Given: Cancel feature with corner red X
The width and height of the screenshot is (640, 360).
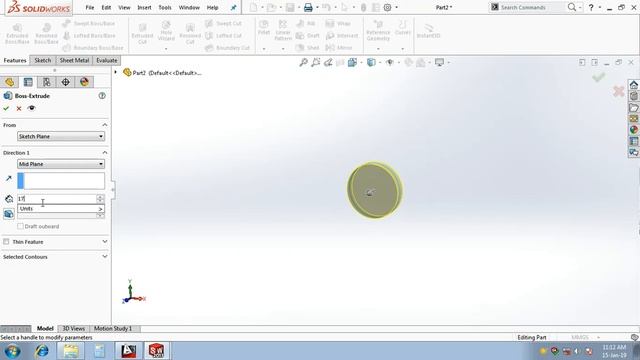Looking at the screenshot, I should click(x=619, y=91).
